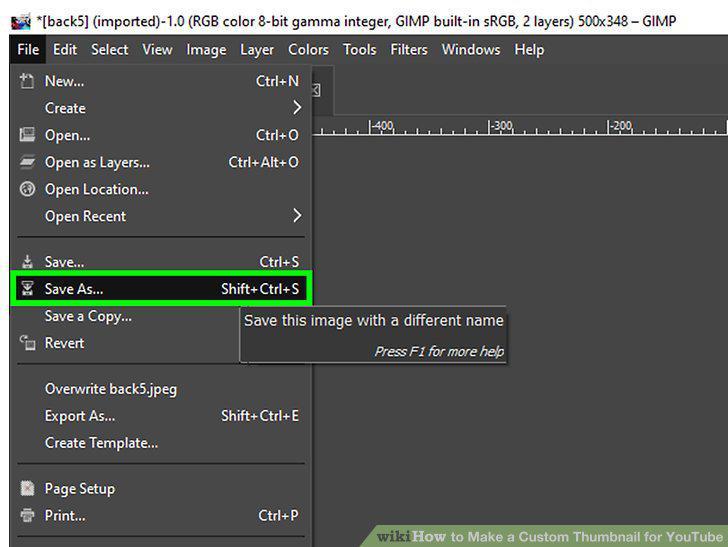Close the image tab with the x button
The image size is (728, 547).
click(316, 90)
